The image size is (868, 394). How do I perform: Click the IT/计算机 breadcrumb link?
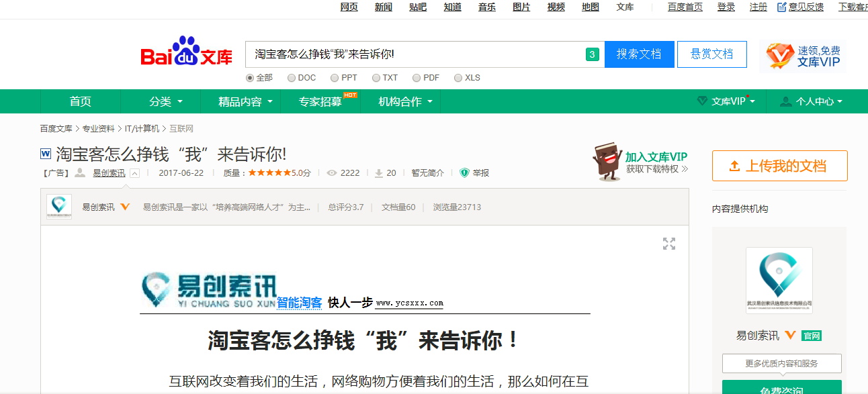click(x=142, y=128)
